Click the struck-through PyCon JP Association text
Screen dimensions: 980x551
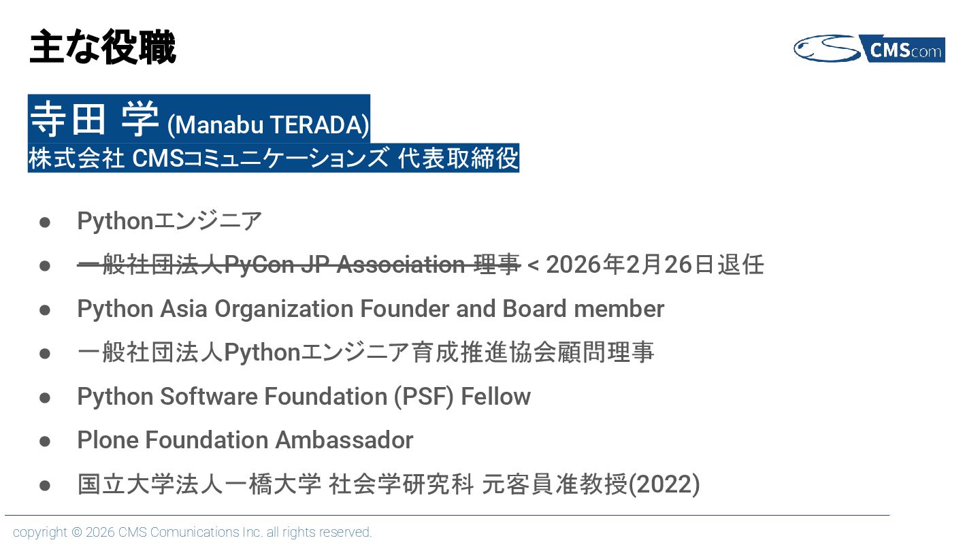coord(299,265)
